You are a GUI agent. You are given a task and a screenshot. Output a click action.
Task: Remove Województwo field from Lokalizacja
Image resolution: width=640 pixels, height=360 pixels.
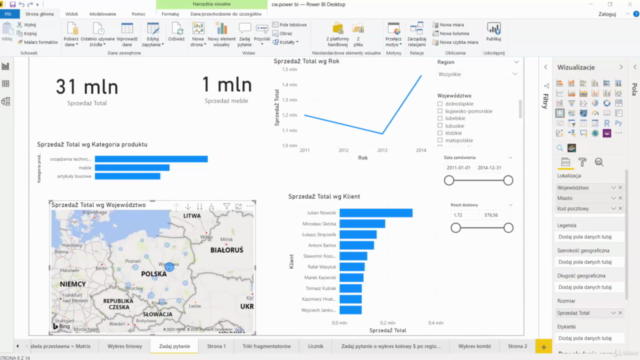pos(620,187)
